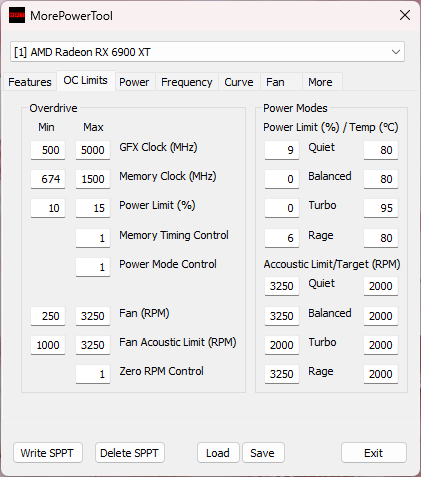Click the Memory Timing Control value field

(93, 238)
